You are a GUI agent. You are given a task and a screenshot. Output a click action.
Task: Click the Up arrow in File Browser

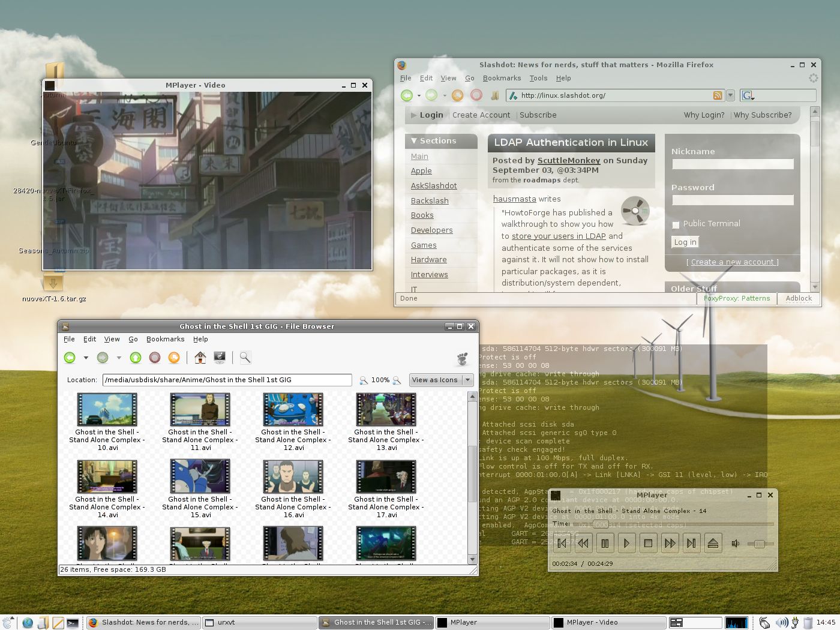pos(136,358)
